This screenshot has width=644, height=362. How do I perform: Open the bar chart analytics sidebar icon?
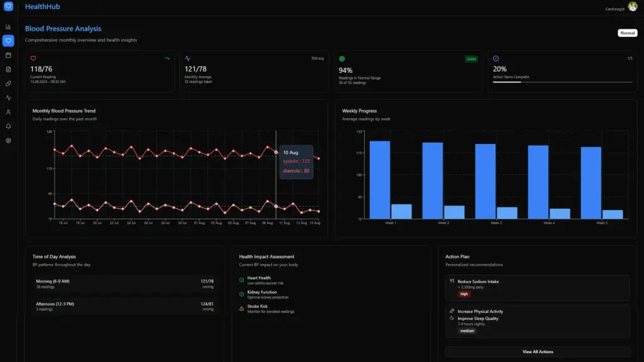tap(8, 27)
